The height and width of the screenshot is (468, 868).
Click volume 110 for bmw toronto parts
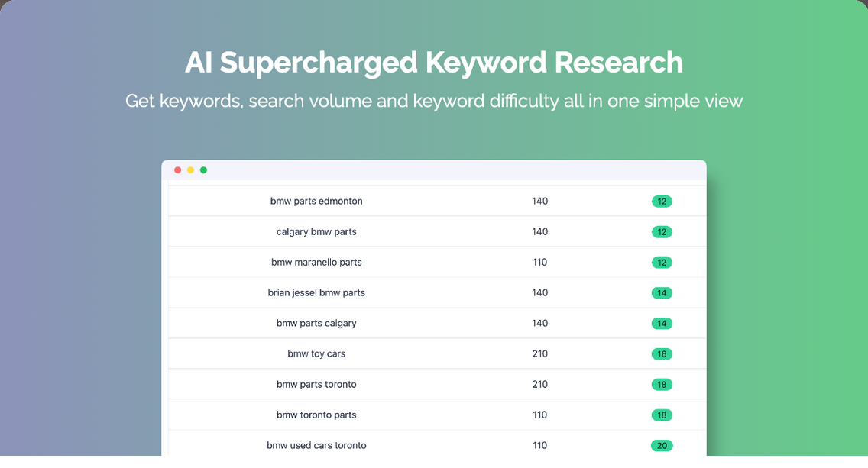pyautogui.click(x=539, y=415)
